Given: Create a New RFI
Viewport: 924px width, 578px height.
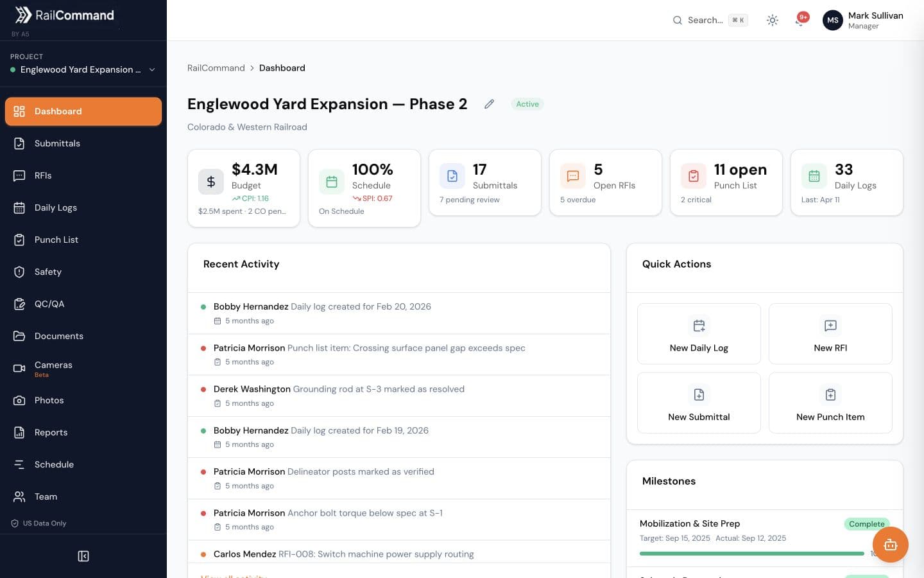Looking at the screenshot, I should point(830,334).
